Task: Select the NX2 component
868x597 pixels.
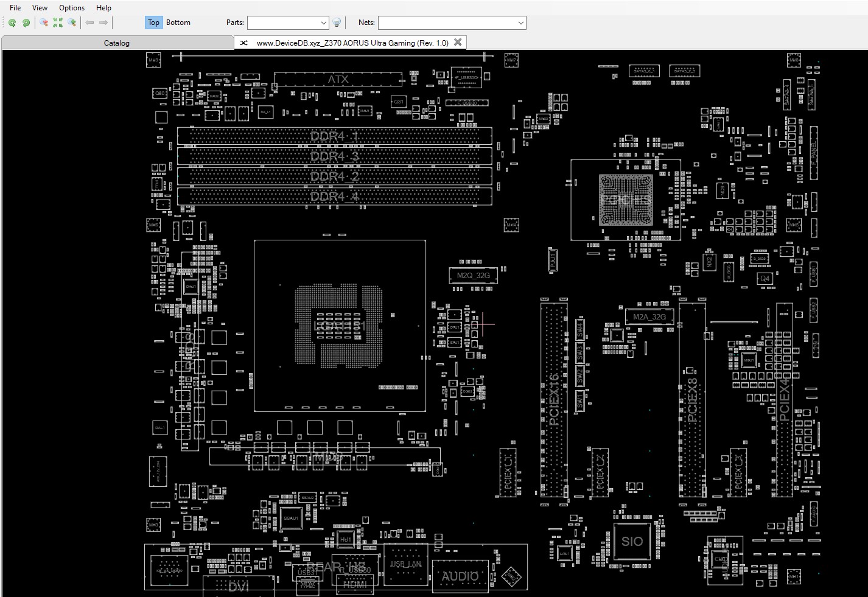Action: tap(709, 262)
